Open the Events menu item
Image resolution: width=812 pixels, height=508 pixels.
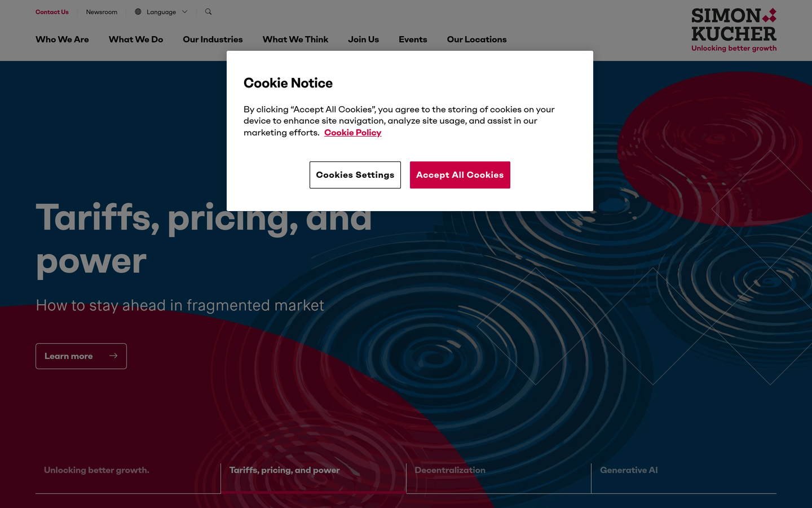pyautogui.click(x=413, y=40)
